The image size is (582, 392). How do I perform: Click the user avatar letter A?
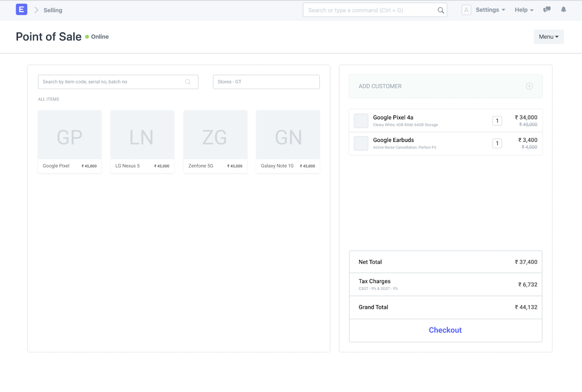click(x=466, y=10)
